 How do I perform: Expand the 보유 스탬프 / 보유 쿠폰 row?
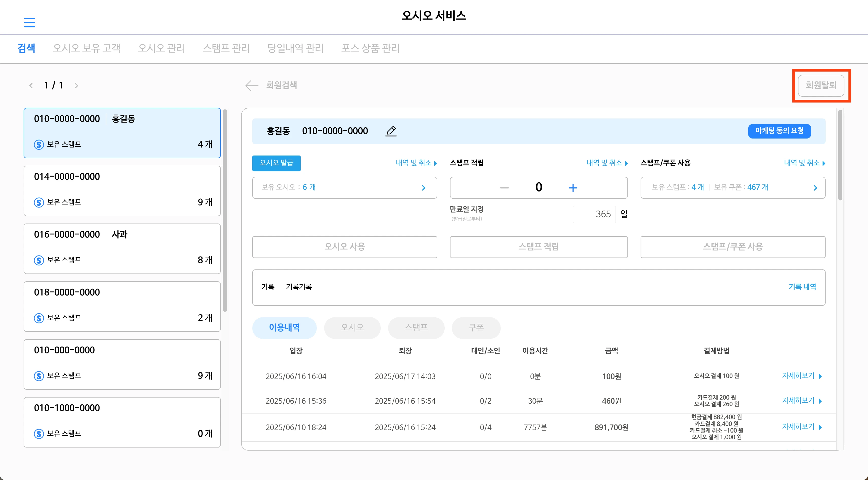[x=732, y=188]
